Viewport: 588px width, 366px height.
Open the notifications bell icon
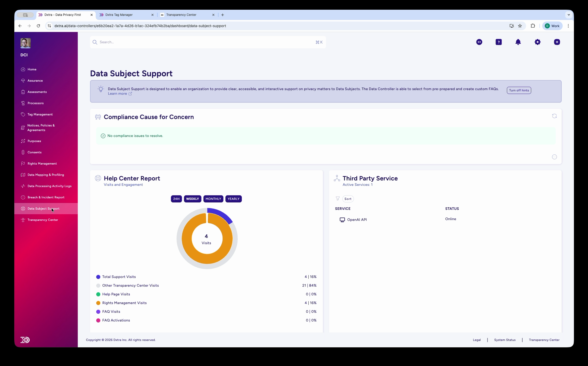[518, 42]
